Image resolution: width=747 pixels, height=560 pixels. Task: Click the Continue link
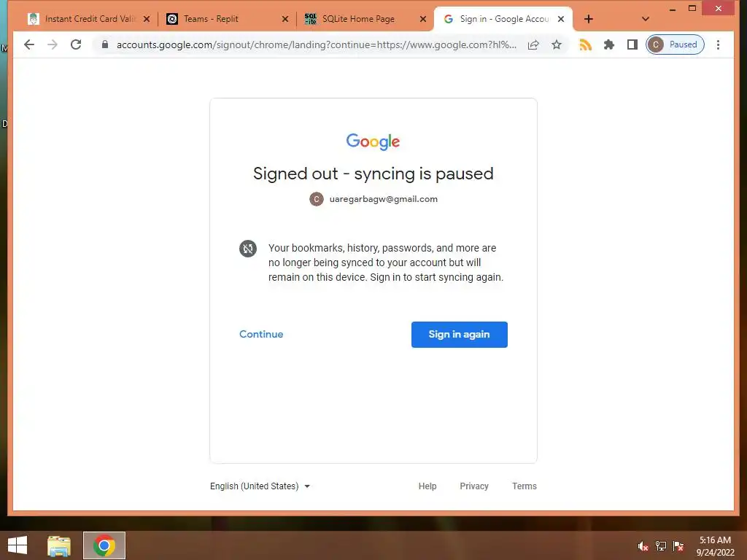pyautogui.click(x=261, y=334)
